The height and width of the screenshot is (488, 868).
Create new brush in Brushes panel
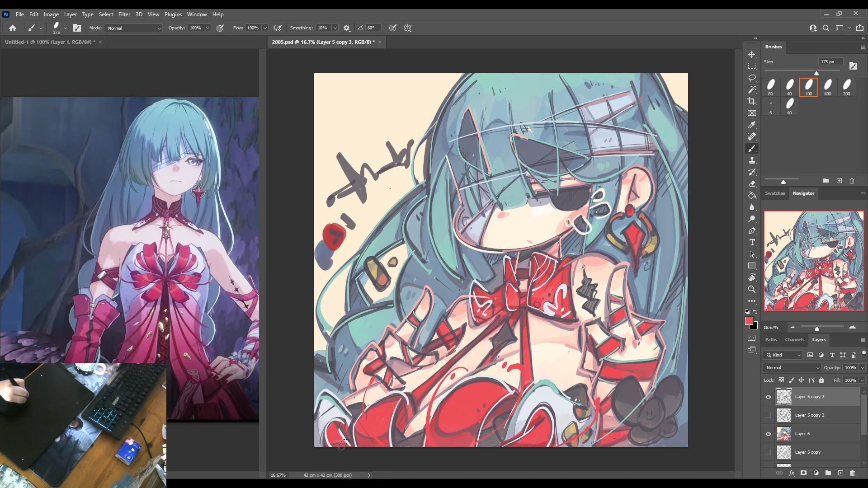tap(839, 181)
